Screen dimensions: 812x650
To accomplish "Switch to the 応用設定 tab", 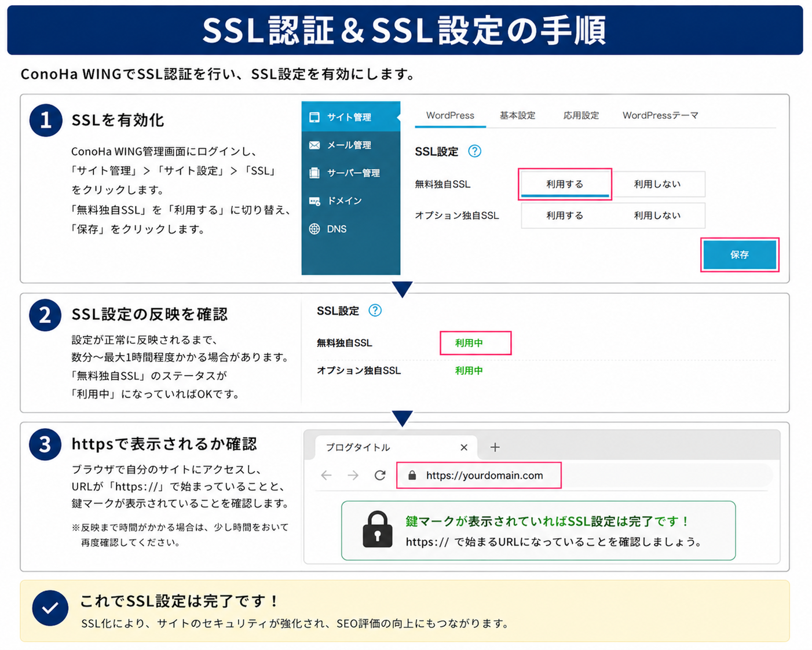I will pos(581,115).
